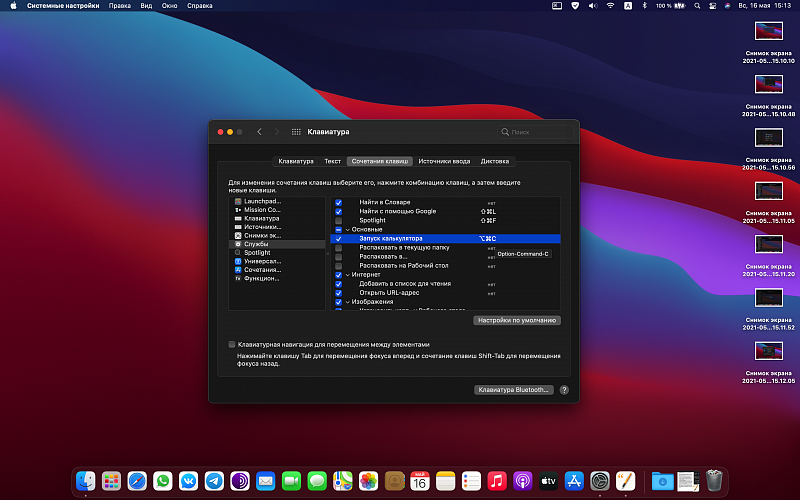This screenshot has height=500, width=800.
Task: Collapse the 'Изображения' section
Action: 347,301
